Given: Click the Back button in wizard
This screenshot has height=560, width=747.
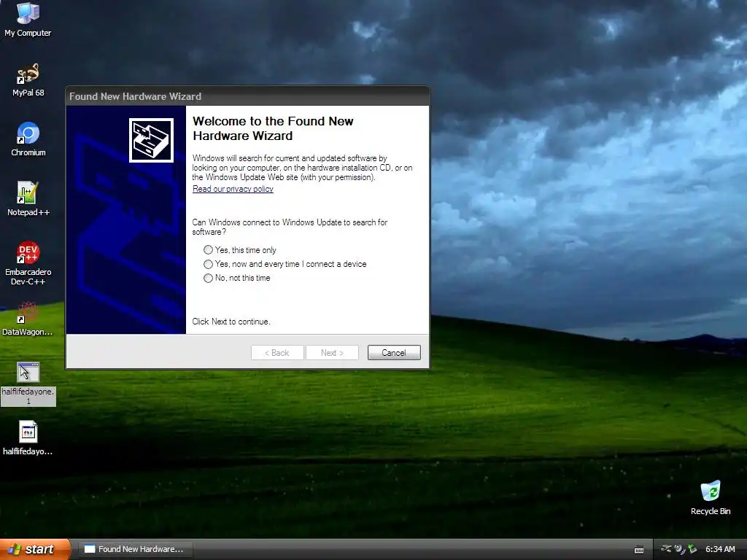Looking at the screenshot, I should click(x=277, y=353).
